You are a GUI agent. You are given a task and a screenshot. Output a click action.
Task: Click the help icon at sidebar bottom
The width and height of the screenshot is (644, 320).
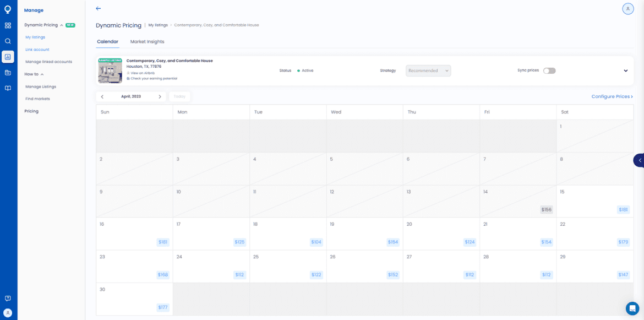click(x=8, y=298)
